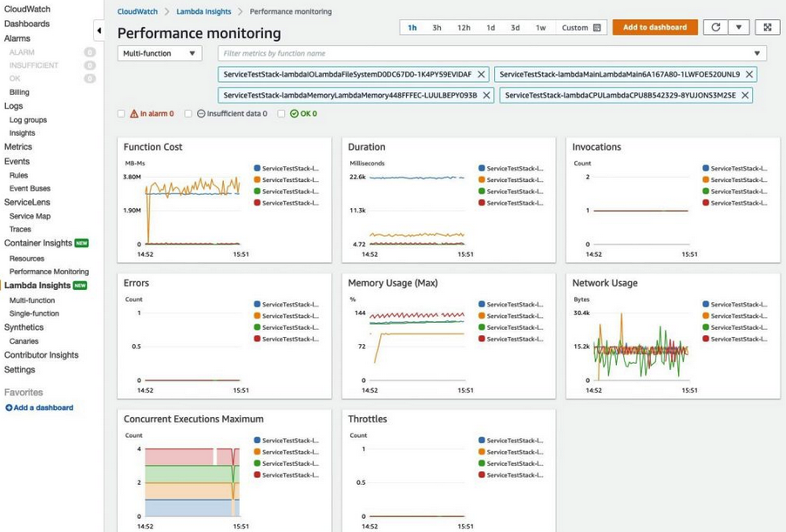Open the Multi-function view dropdown
This screenshot has height=532, width=786.
(x=159, y=53)
